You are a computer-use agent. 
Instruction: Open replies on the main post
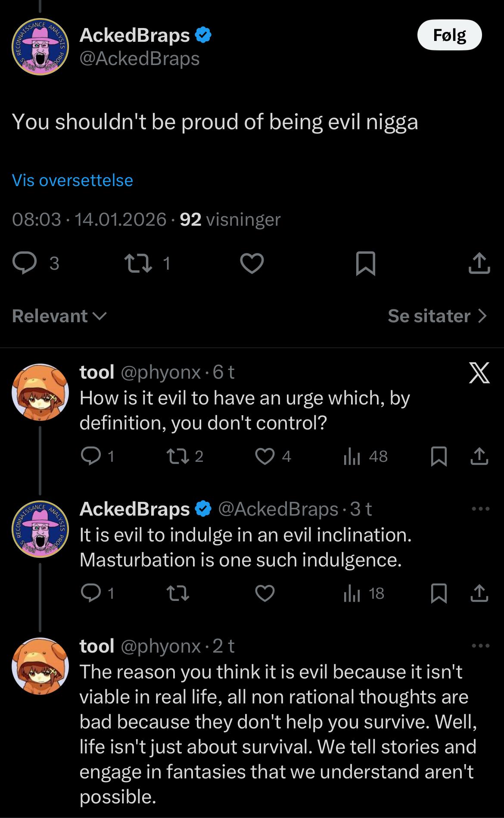25,263
